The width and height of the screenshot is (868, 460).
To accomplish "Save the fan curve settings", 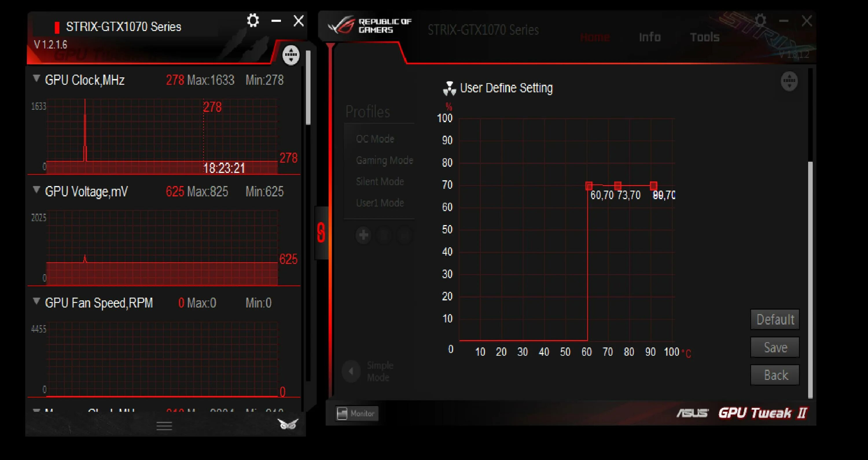I will tap(775, 347).
